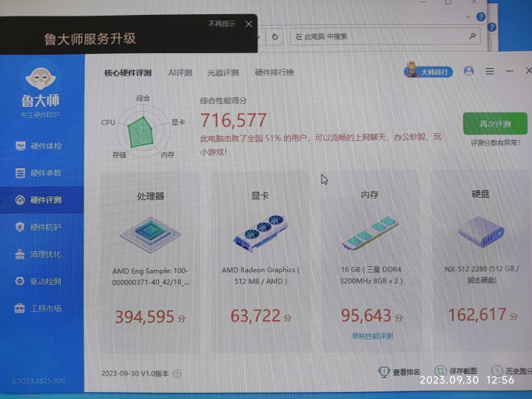Click the 鲁大师 mascot logo
This screenshot has height=399, width=532.
pyautogui.click(x=41, y=78)
